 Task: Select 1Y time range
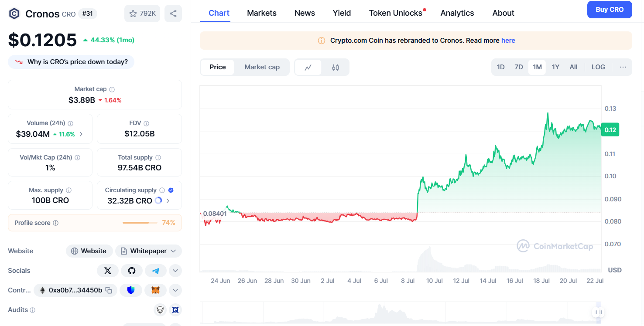[x=555, y=67]
